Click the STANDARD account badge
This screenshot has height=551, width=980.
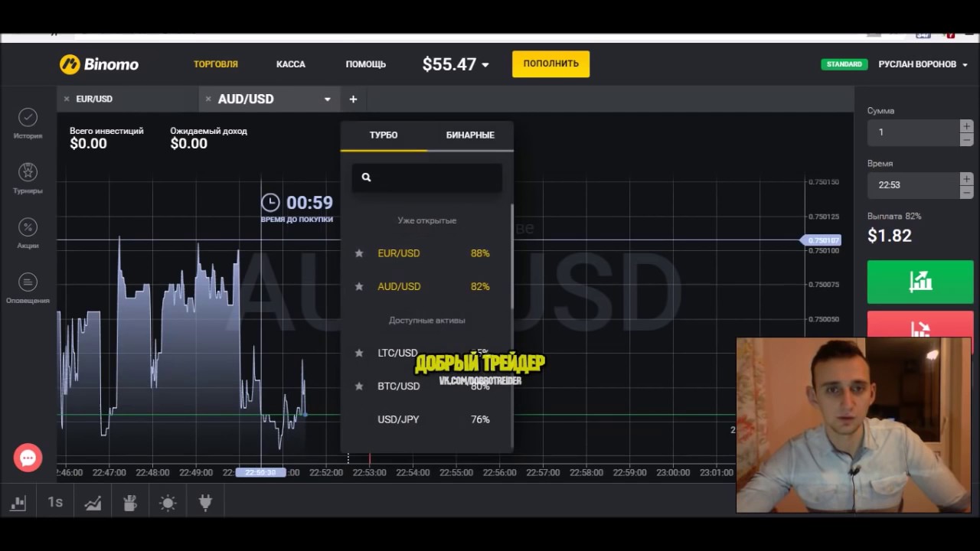pos(844,64)
